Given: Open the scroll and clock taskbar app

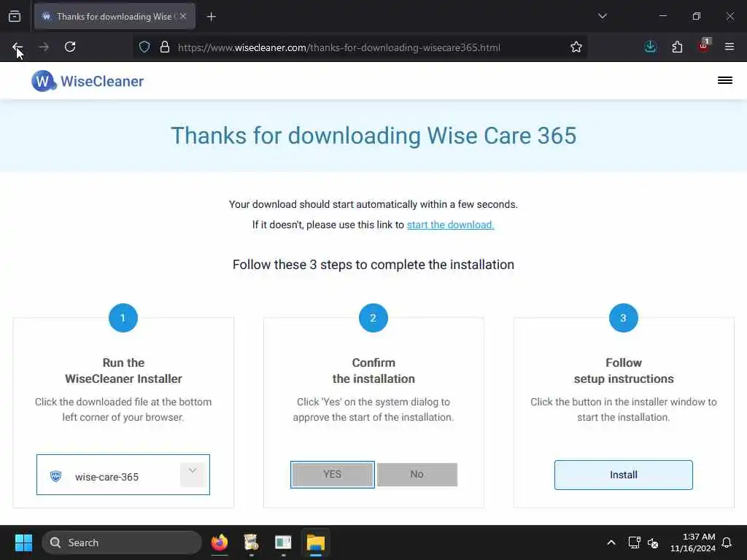Looking at the screenshot, I should coord(251,542).
